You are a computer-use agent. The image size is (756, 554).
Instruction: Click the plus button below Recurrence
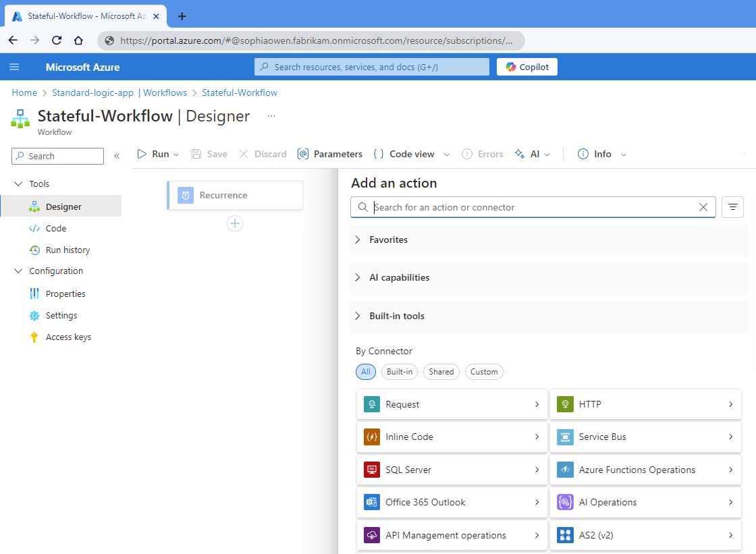coord(235,223)
